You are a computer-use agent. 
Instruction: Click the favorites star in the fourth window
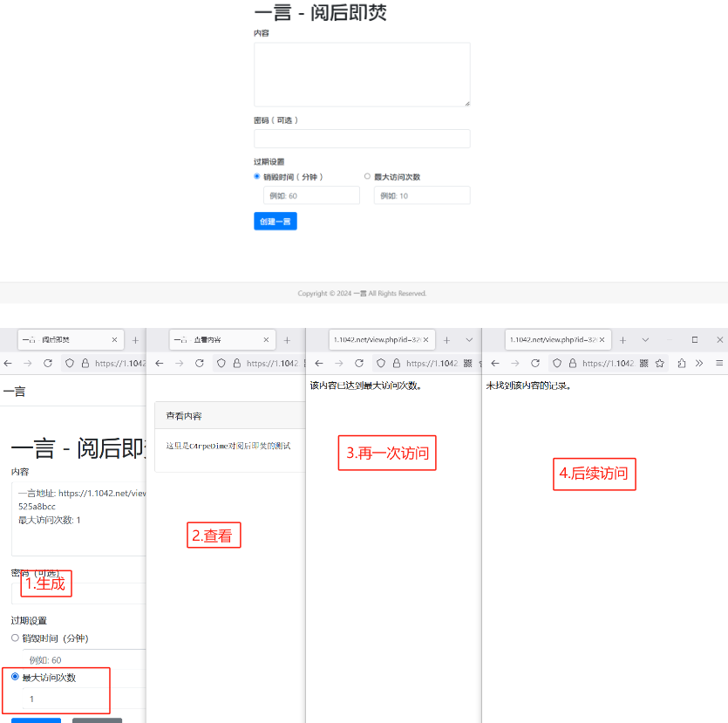tap(660, 364)
